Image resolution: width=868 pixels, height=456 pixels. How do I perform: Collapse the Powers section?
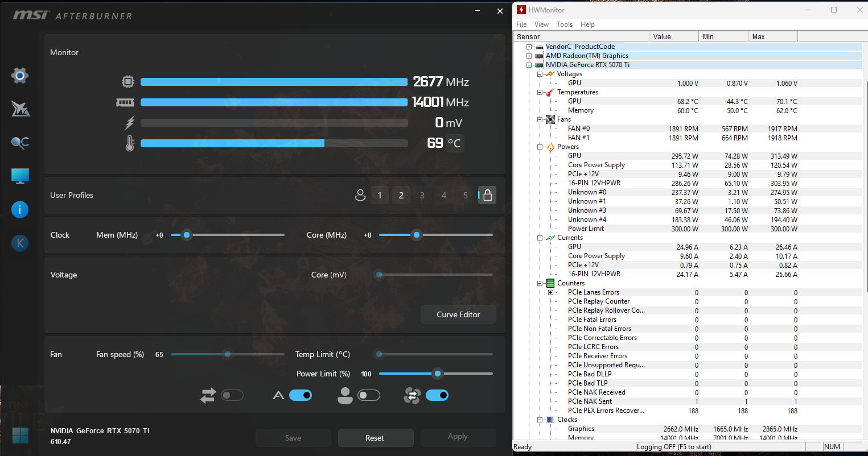point(540,147)
